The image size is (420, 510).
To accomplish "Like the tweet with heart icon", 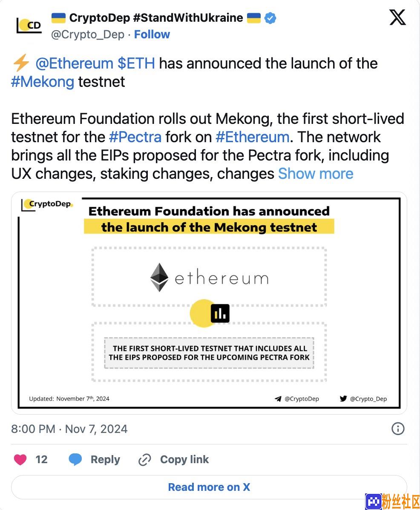I will tap(20, 459).
